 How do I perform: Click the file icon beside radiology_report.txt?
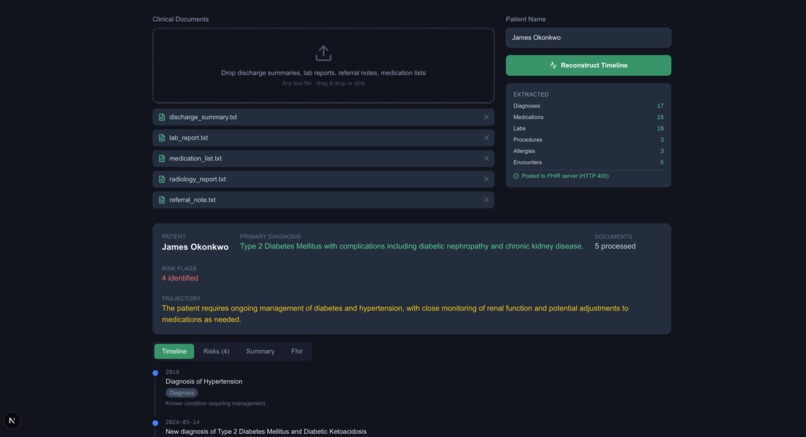click(x=162, y=179)
